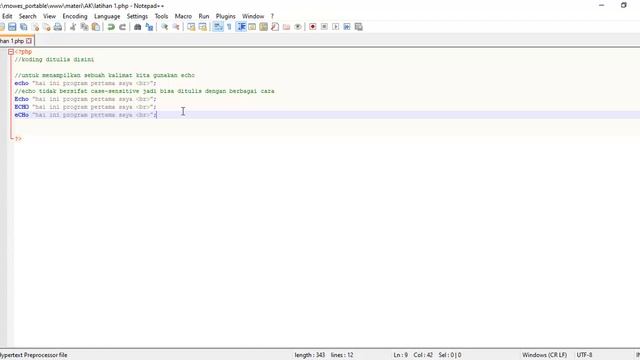The image size is (640, 360).
Task: Toggle synchronize vertical scrolling
Action: [x=191, y=27]
